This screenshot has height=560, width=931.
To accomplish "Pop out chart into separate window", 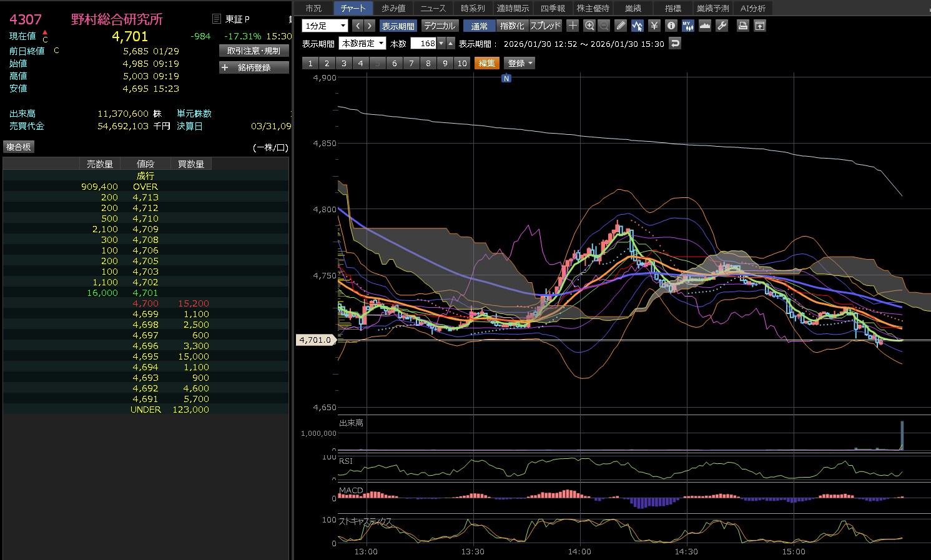I will tap(759, 26).
